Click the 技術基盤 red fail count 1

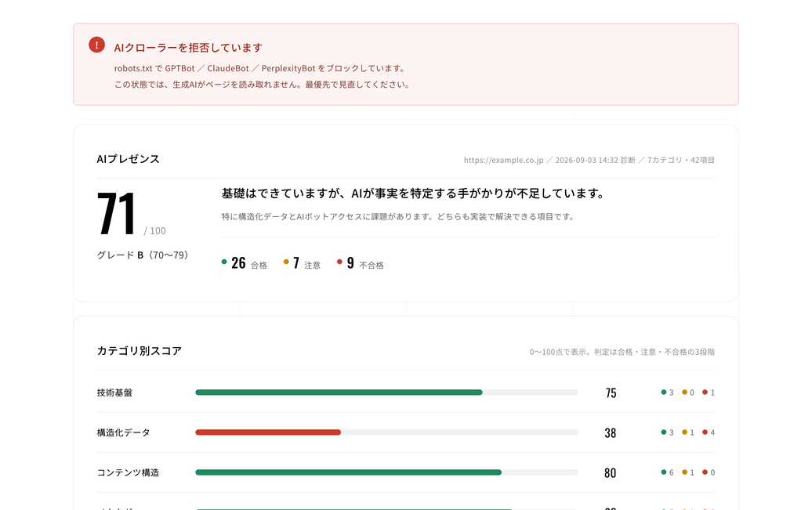click(709, 392)
